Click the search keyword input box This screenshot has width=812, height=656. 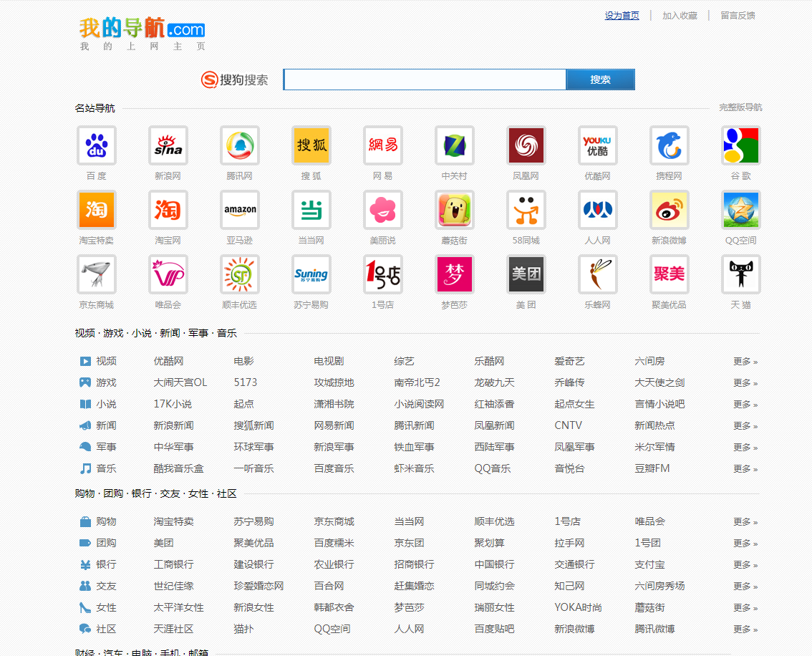pos(425,79)
